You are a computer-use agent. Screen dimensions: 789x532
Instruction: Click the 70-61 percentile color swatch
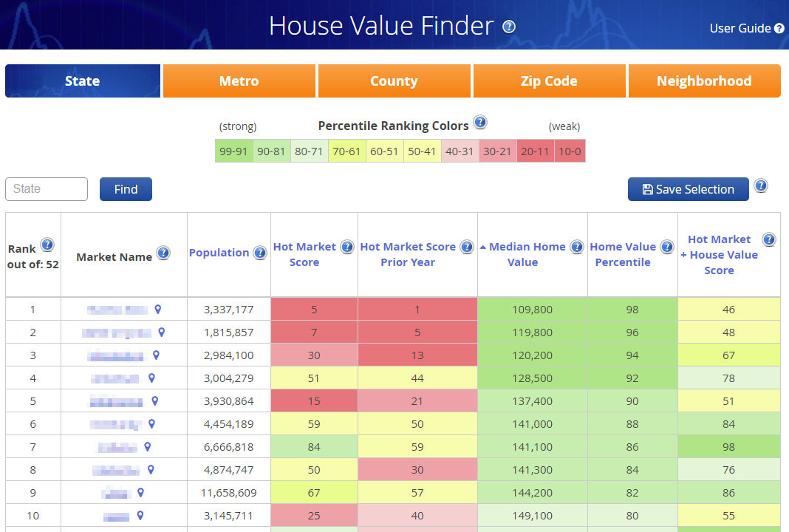(346, 151)
